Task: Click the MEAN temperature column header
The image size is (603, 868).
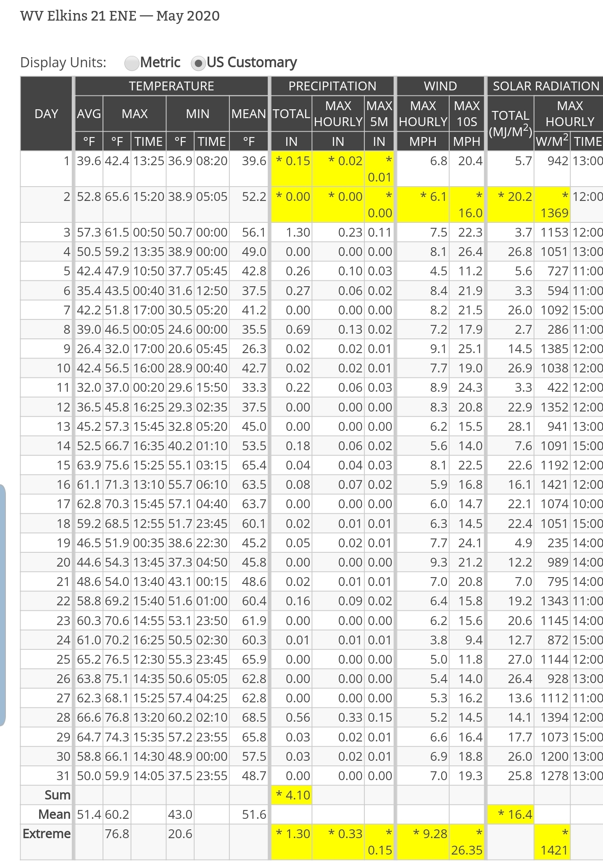Action: click(248, 113)
